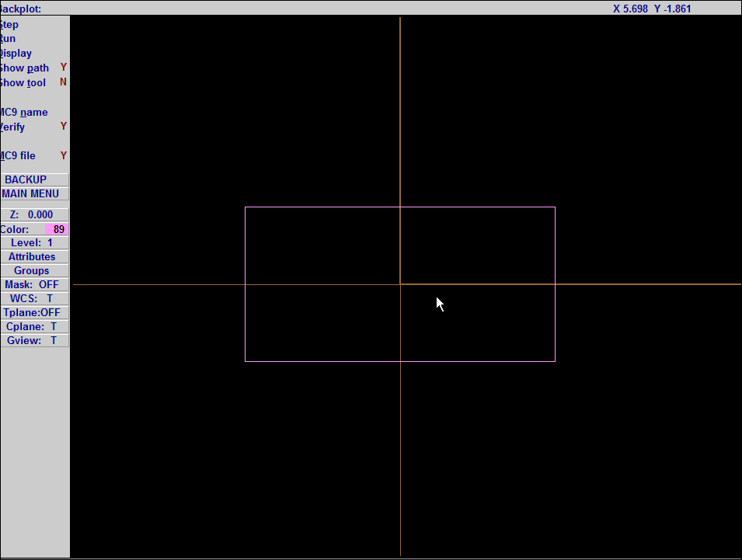Toggle Show tool on
Screen dimensions: 742x560
pyautogui.click(x=23, y=82)
